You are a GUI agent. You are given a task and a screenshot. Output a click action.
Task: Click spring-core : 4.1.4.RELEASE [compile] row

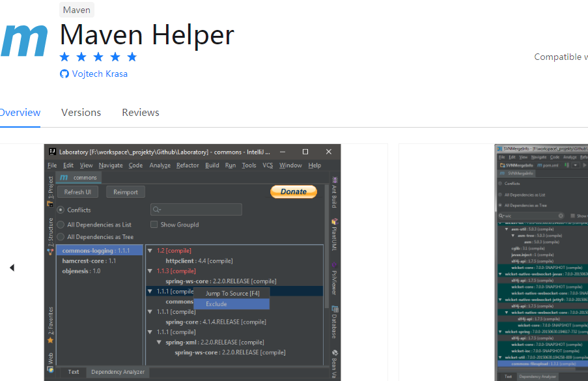tap(216, 322)
